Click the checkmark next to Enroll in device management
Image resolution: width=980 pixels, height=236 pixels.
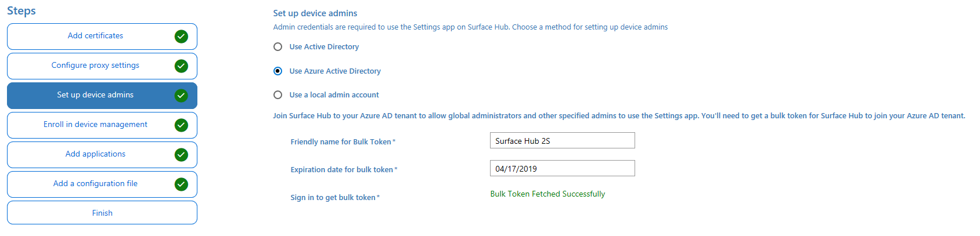(x=181, y=125)
